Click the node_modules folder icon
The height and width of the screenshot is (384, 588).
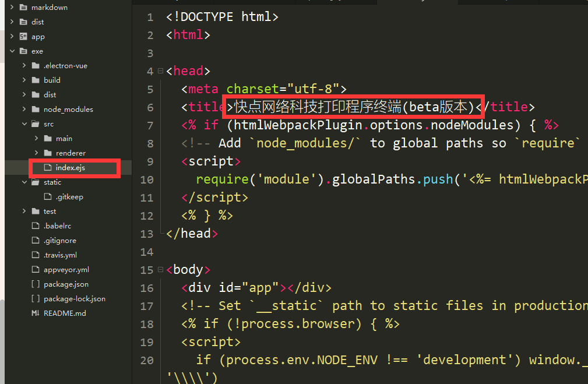[36, 109]
